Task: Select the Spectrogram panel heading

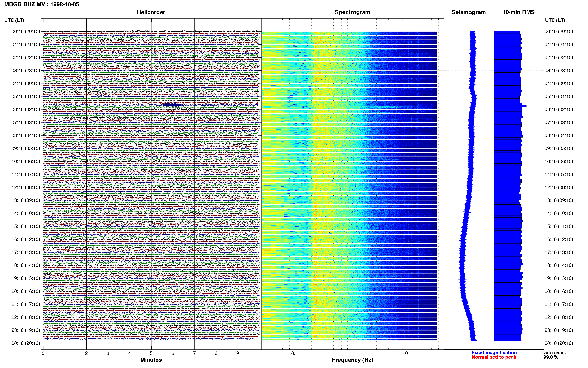Action: click(352, 12)
